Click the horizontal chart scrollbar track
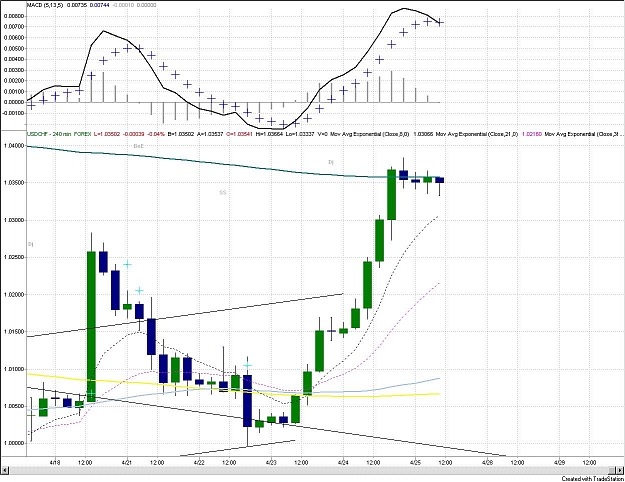Image resolution: width=625 pixels, height=482 pixels. (x=312, y=470)
